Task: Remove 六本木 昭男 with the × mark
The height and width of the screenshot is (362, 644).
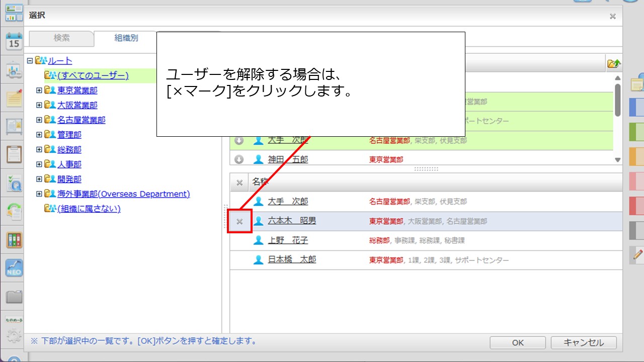Action: [239, 221]
